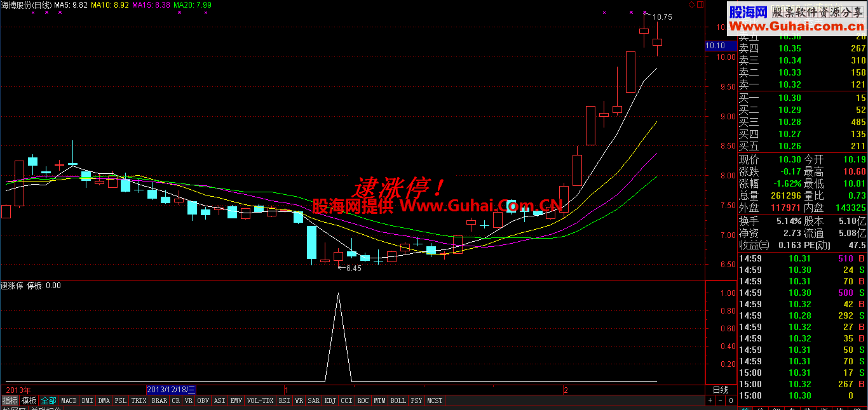The image size is (868, 410).
Task: Click the 内盘 143325 value
Action: 836,208
